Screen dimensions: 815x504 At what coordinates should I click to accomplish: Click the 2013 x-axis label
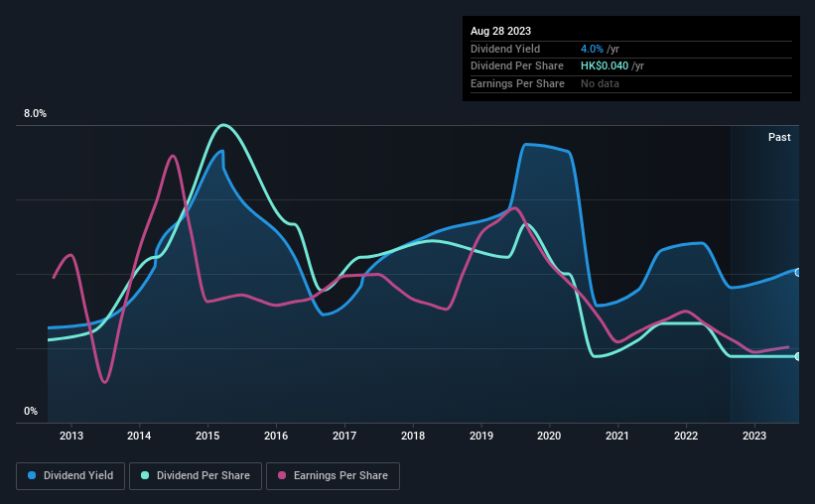(x=71, y=436)
